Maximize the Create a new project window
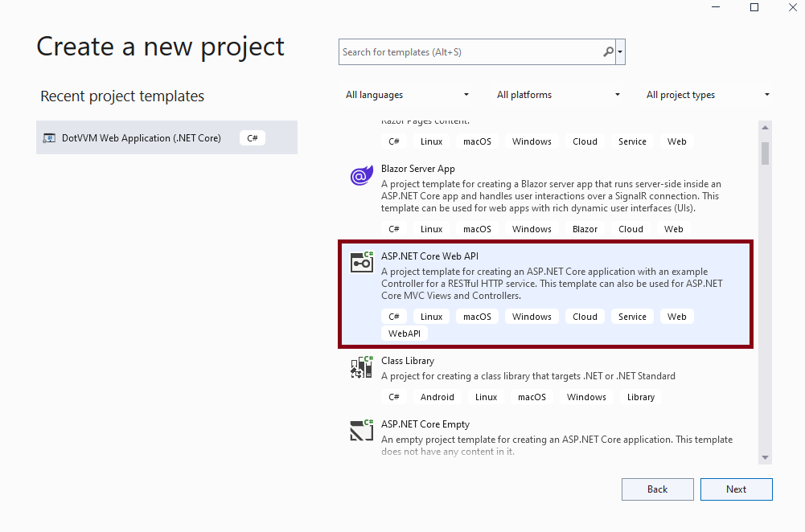 (x=754, y=7)
